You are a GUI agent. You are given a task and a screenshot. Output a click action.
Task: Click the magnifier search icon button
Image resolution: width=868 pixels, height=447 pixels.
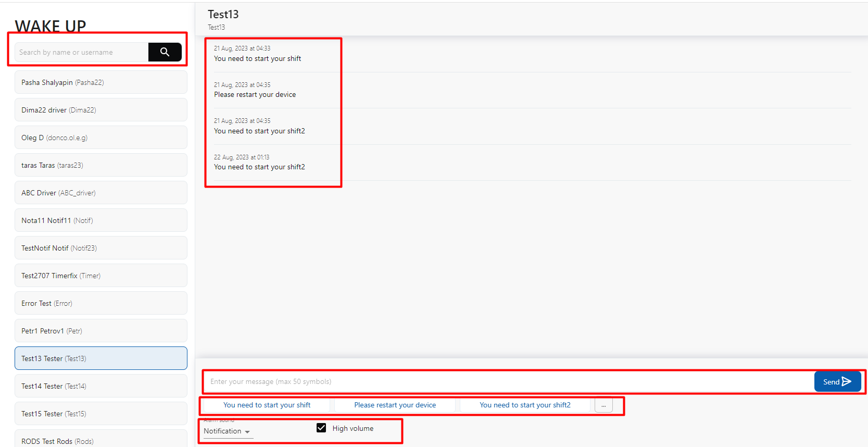[x=165, y=52]
